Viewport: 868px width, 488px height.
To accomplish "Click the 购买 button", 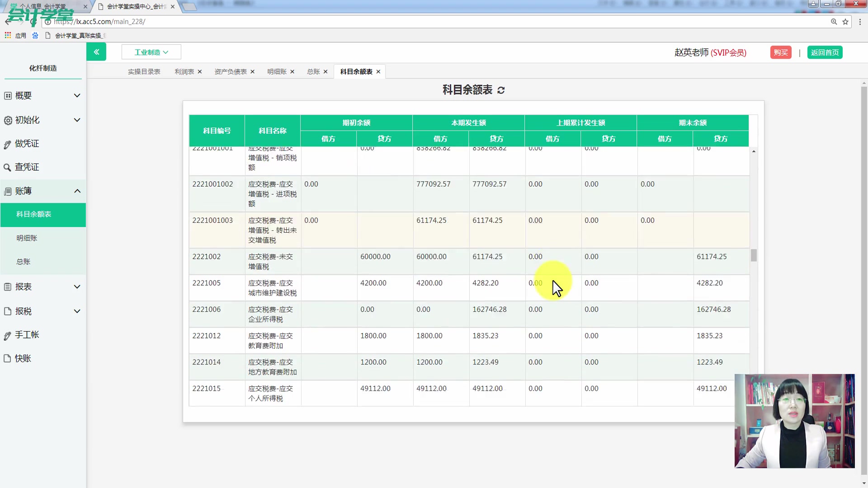I will [781, 52].
